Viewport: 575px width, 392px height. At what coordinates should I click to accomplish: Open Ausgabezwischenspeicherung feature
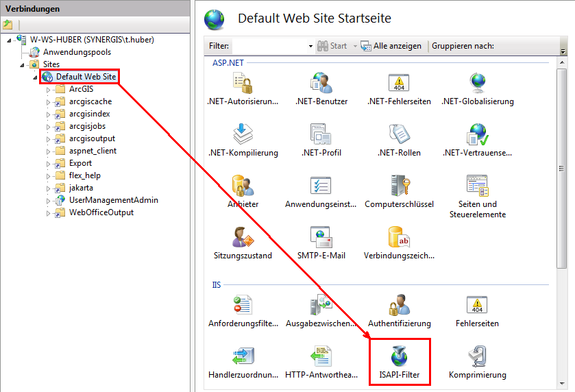point(321,310)
